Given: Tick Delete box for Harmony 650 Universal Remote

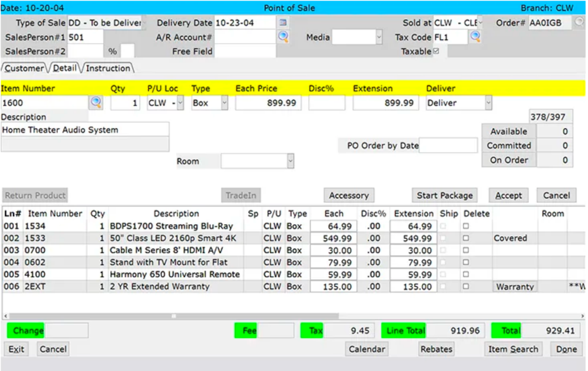Looking at the screenshot, I should [465, 274].
